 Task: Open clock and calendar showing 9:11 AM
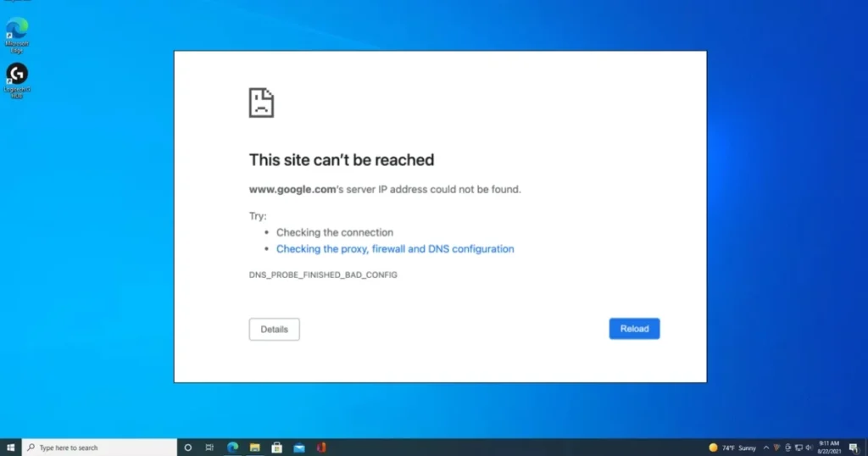pos(829,448)
